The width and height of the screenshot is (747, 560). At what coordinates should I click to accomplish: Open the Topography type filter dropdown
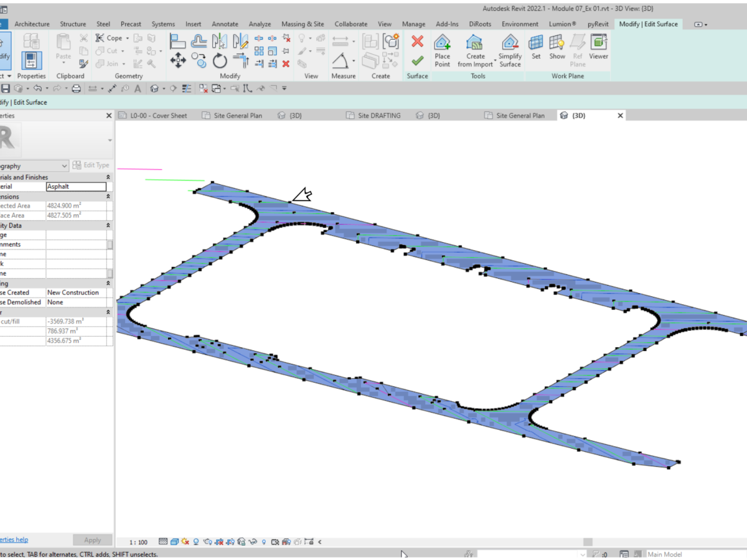[64, 166]
